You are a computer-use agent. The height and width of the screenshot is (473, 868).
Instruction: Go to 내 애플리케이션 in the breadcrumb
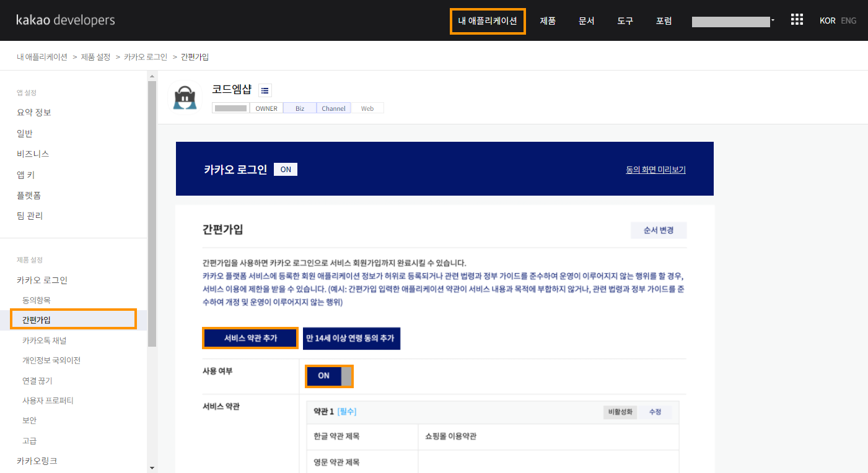click(x=42, y=57)
